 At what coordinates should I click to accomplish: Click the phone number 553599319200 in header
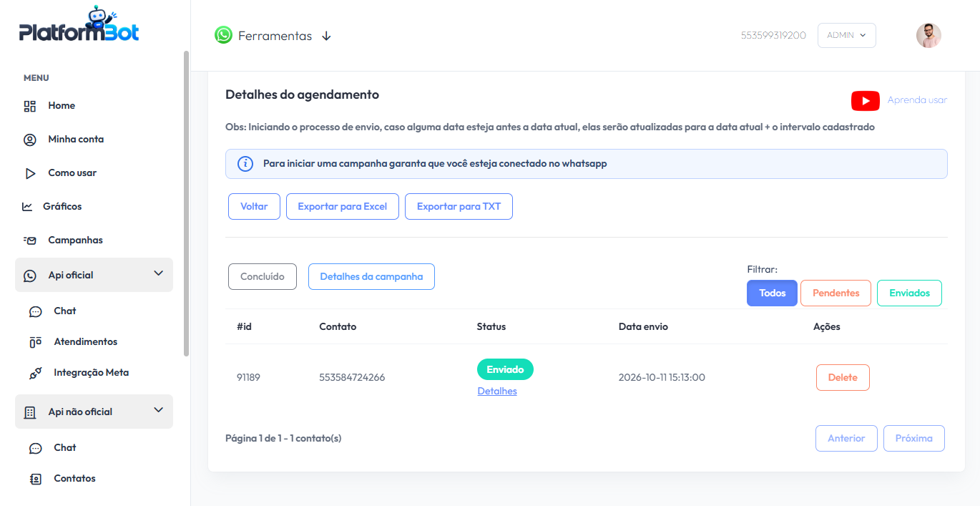coord(774,35)
